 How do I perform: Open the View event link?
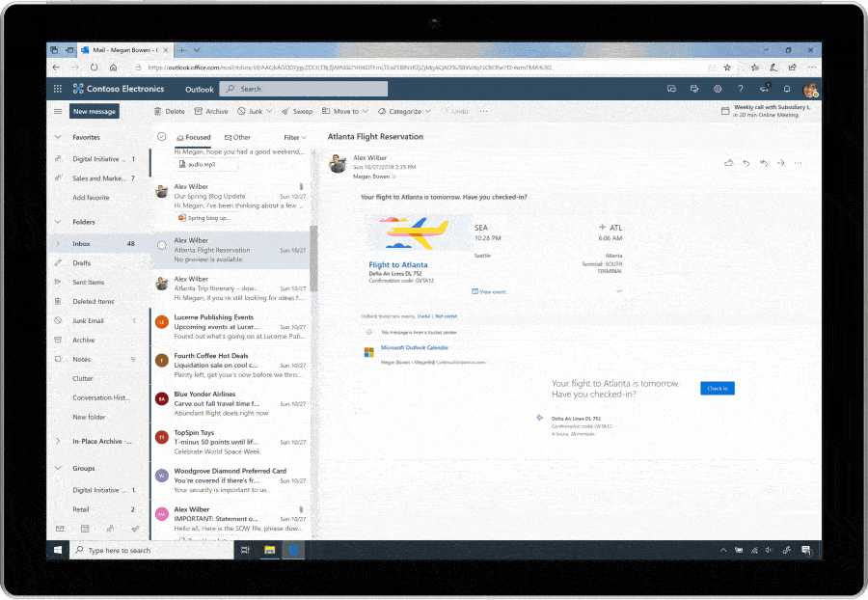click(x=488, y=291)
